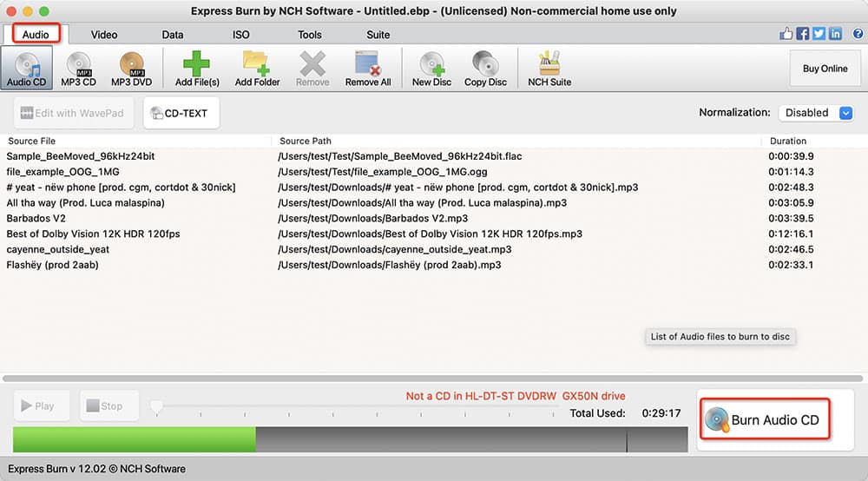The height and width of the screenshot is (481, 868).
Task: Click the playback position slider handle
Action: click(x=156, y=406)
